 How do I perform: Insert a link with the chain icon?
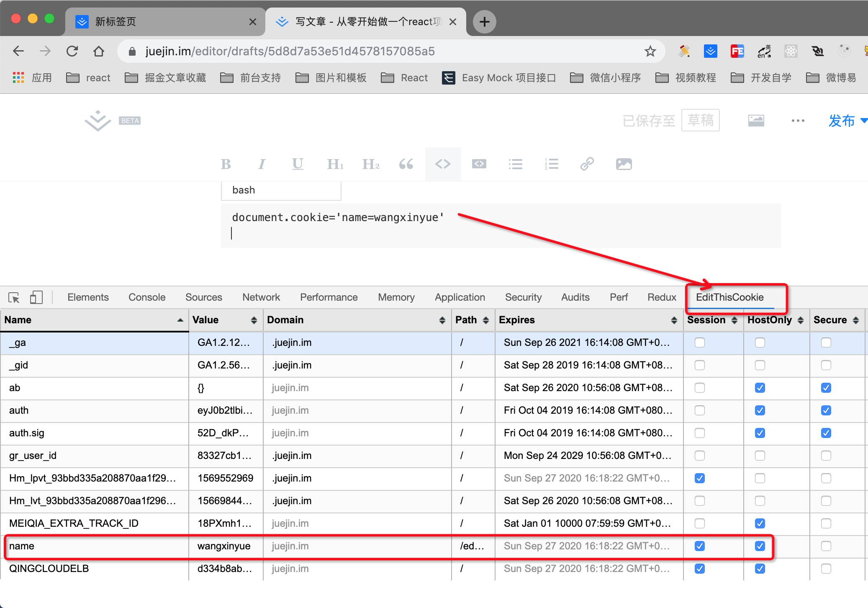[x=587, y=164]
